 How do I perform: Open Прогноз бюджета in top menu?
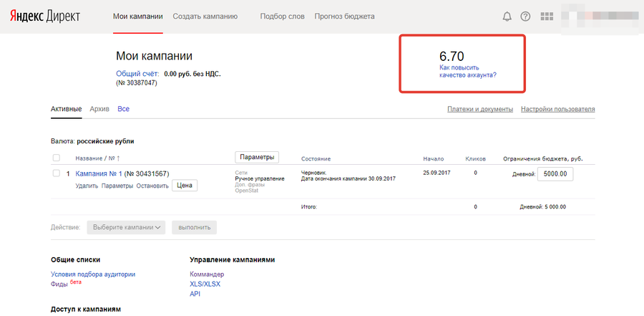344,16
